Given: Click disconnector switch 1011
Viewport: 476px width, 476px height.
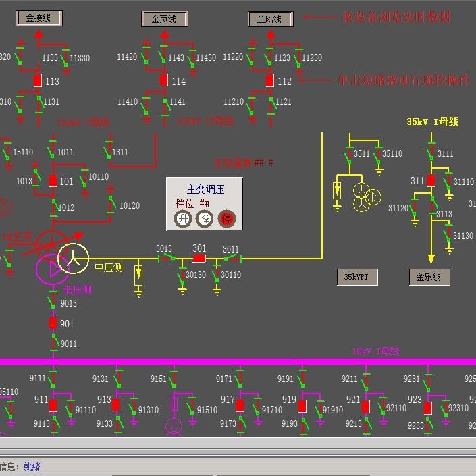Looking at the screenshot, I should point(51,149).
